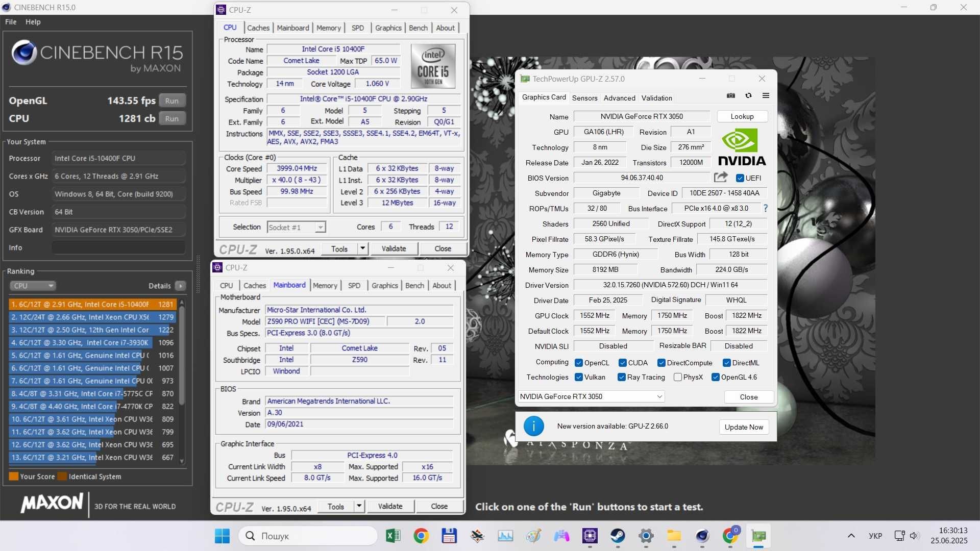Open the Validation tab in GPU-Z
This screenshot has width=980, height=551.
[656, 98]
